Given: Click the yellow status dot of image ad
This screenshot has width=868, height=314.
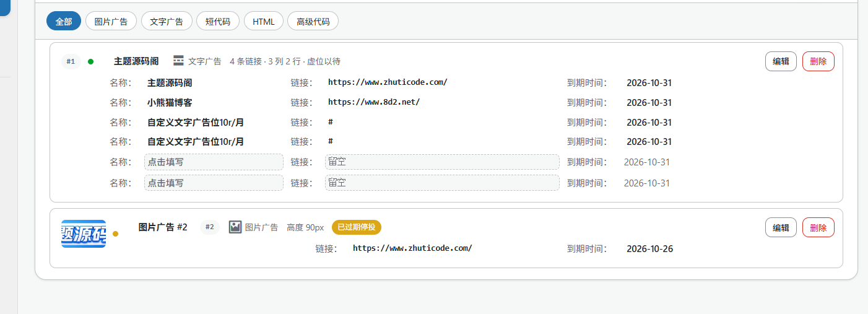Looking at the screenshot, I should pyautogui.click(x=115, y=233).
